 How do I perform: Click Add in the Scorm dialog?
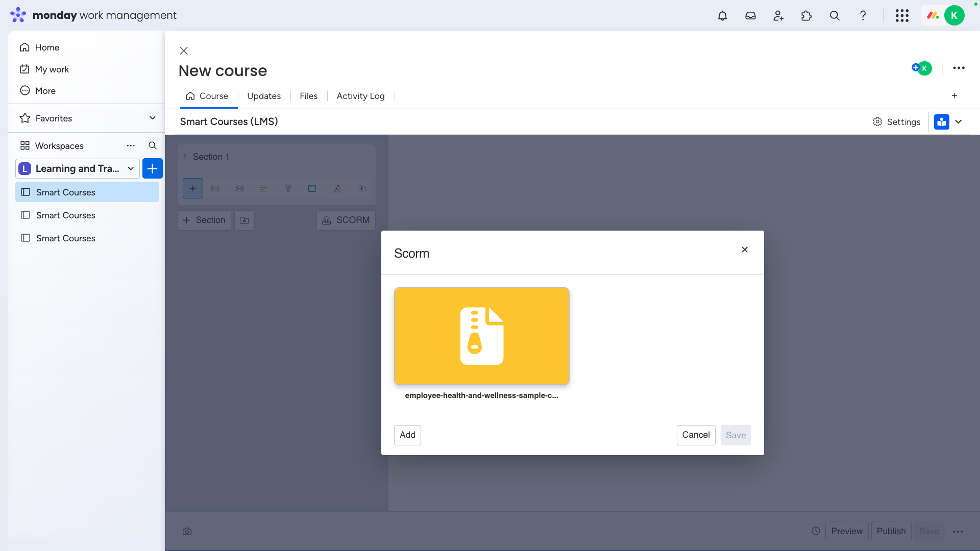[407, 435]
